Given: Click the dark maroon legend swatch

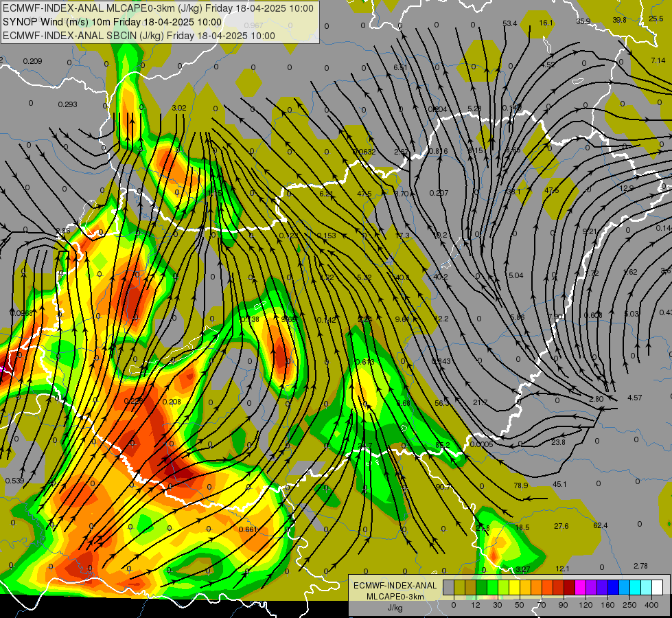Looking at the screenshot, I should (570, 587).
